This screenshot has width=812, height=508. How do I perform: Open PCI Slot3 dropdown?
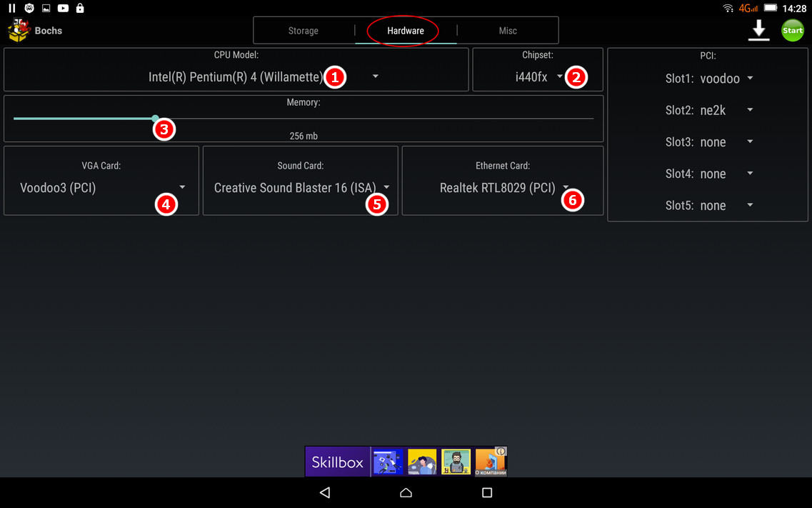click(x=726, y=142)
